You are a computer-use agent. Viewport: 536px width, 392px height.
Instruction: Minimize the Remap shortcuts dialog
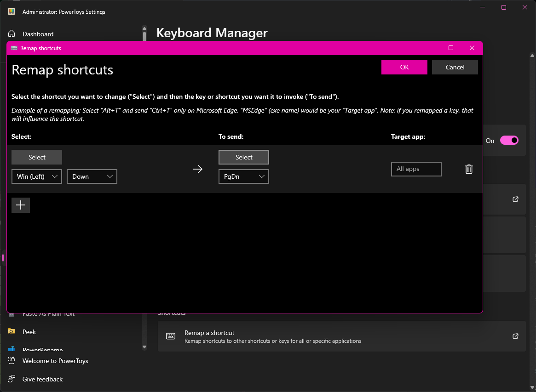tap(430, 48)
